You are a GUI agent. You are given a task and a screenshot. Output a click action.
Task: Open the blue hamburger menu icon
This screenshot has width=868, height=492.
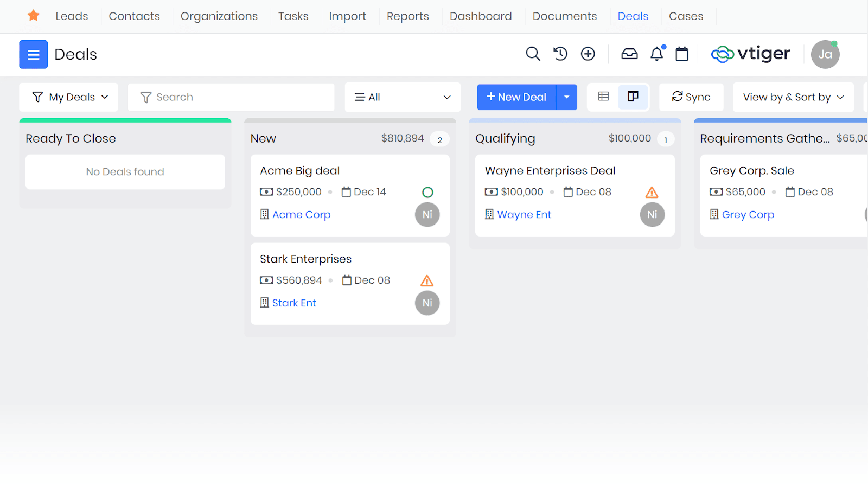[33, 54]
